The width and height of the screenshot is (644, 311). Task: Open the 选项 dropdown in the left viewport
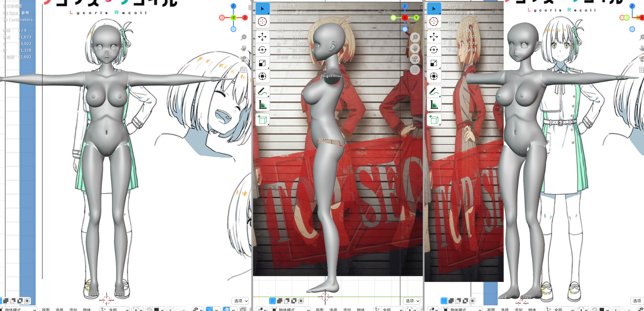click(240, 301)
